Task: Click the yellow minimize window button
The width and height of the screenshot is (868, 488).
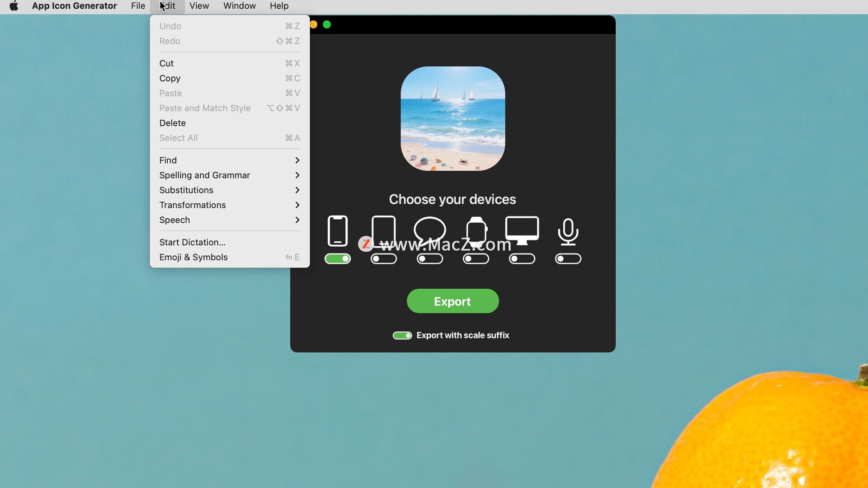Action: pos(313,24)
